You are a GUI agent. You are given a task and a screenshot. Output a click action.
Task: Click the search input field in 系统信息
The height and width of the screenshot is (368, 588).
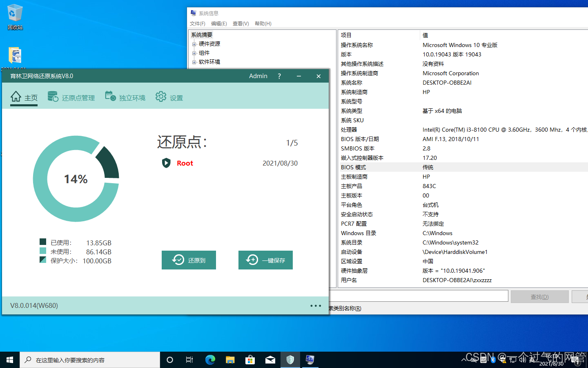click(419, 296)
